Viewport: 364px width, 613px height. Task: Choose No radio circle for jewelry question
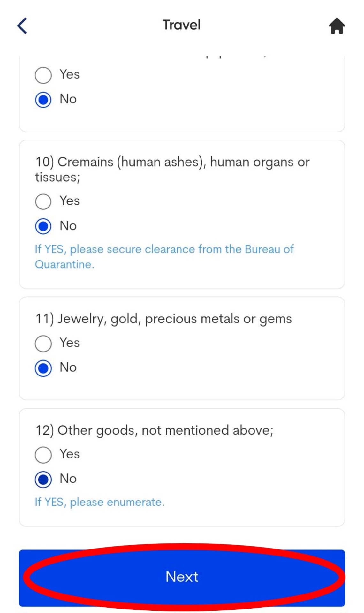[43, 368]
